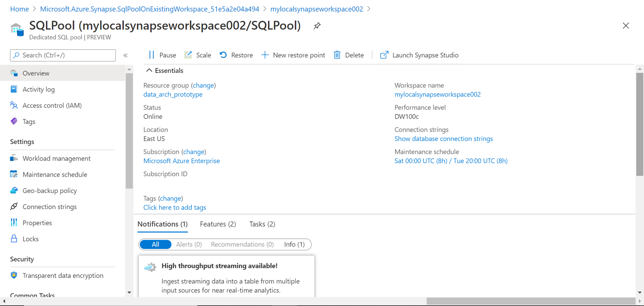
Task: Click the bottom horizontal scrollbar thumb
Action: tap(531, 301)
